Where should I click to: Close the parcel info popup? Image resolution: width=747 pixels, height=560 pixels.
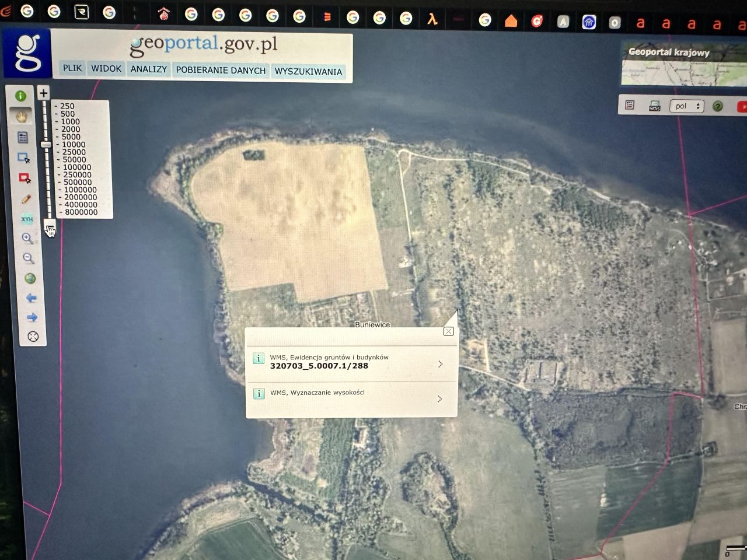(448, 331)
